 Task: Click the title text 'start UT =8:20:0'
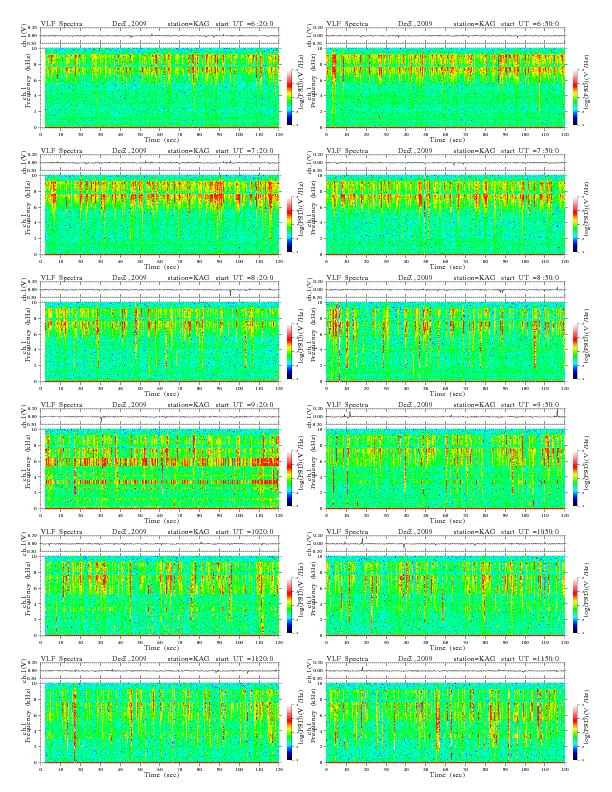[244, 278]
